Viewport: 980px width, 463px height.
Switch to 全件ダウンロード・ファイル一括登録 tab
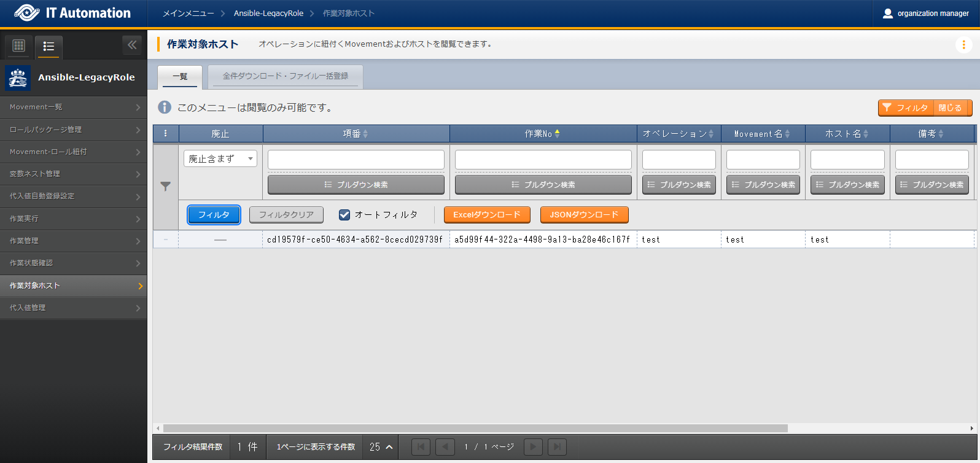285,76
